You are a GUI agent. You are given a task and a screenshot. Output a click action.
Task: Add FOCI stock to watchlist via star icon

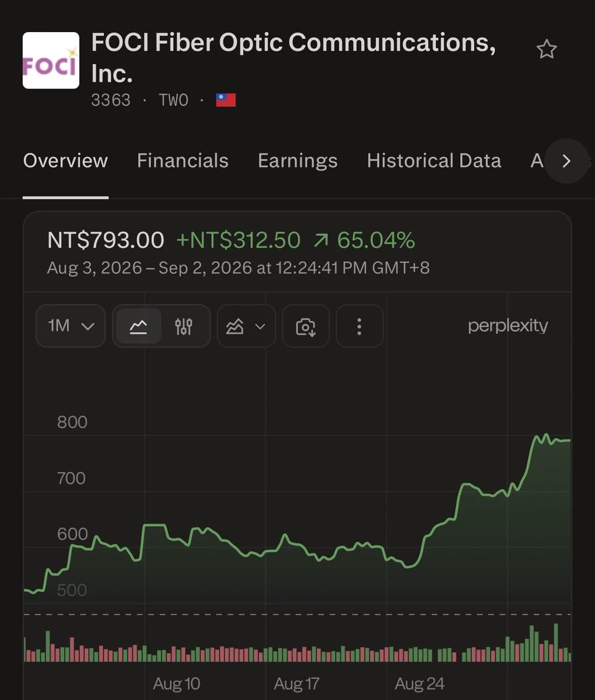pyautogui.click(x=547, y=49)
